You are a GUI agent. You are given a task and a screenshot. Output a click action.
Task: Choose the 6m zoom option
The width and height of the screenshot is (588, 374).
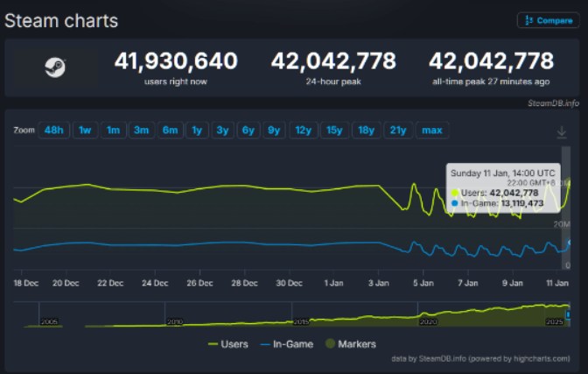[170, 131]
